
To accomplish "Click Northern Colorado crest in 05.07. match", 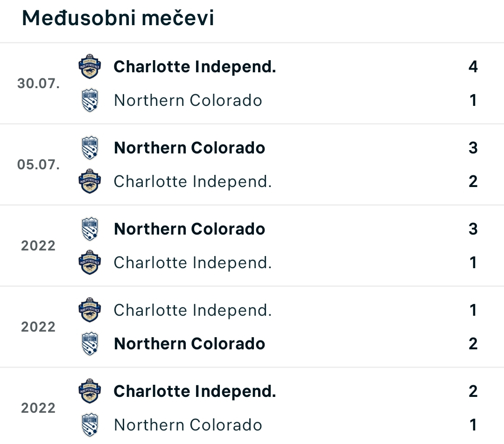I will point(90,148).
